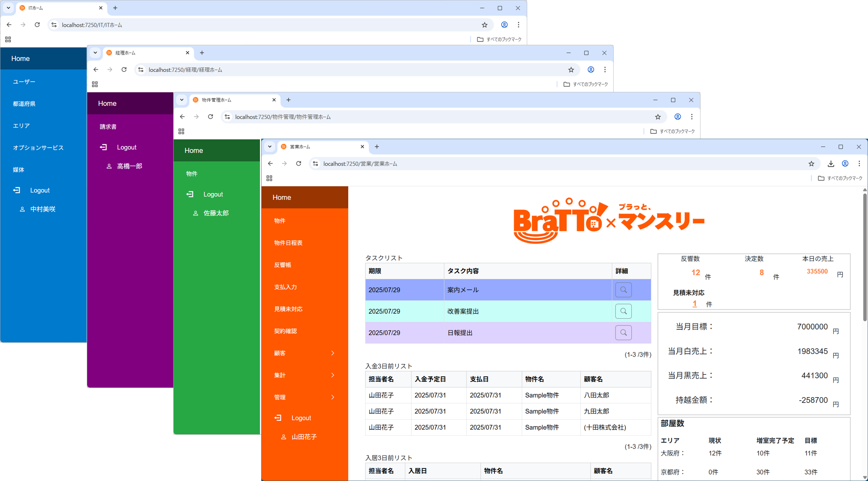Viewport: 868px width, 481px height.
Task: Open tab search dropdown in 営業ホーム window
Action: (x=270, y=147)
